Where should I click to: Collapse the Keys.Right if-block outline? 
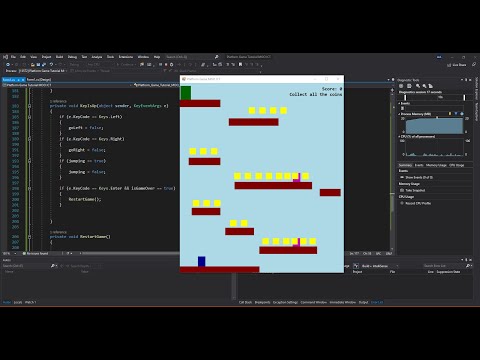coord(29,139)
